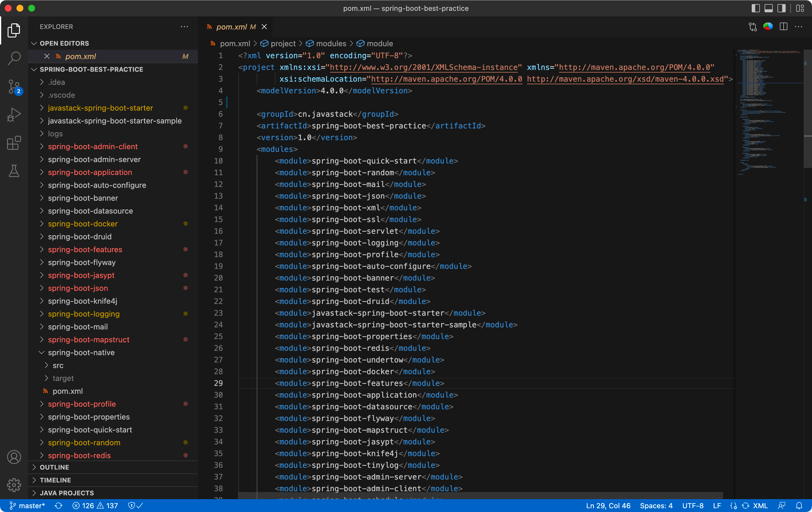This screenshot has height=512, width=812.
Task: Expand the JAVA PROJECTS section
Action: [113, 493]
